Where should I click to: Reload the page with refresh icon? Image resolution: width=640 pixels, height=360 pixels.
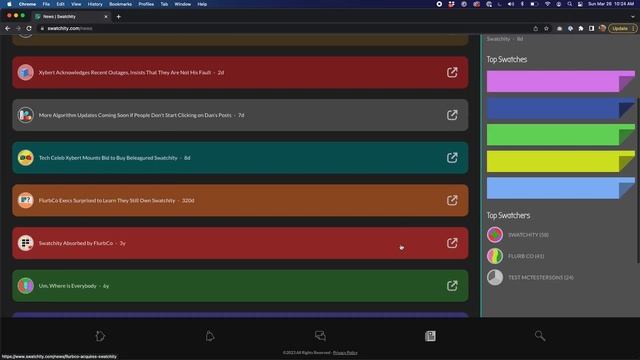tap(29, 28)
